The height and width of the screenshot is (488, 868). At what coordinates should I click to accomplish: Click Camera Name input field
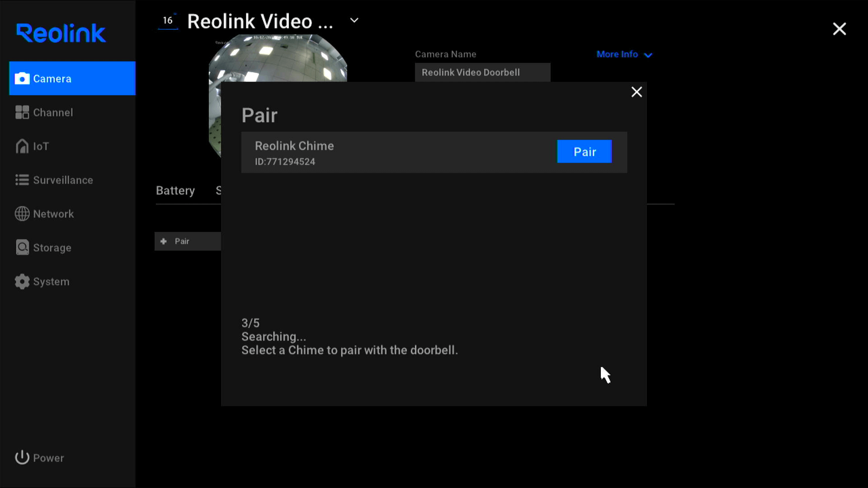483,72
